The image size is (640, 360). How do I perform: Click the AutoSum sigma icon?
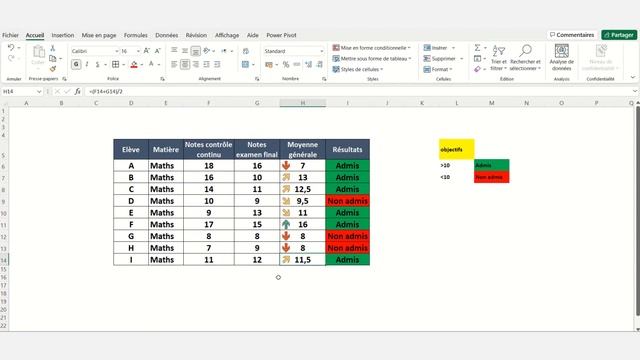[x=477, y=48]
